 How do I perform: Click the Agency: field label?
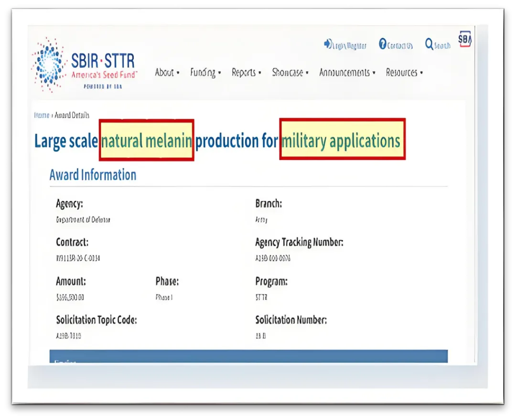pyautogui.click(x=69, y=204)
